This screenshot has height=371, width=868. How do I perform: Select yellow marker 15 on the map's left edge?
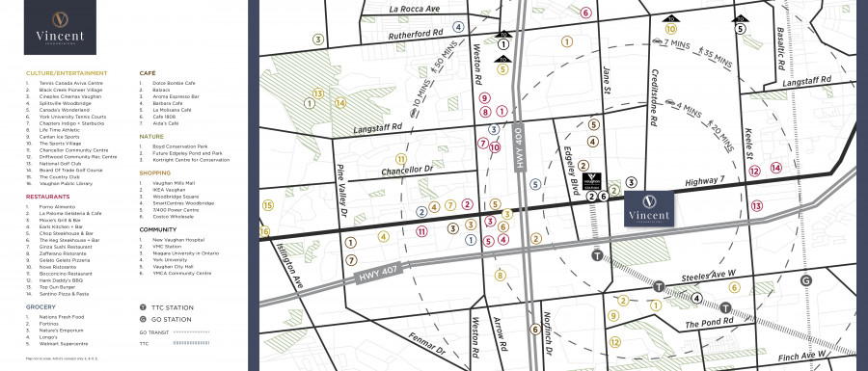coord(268,205)
